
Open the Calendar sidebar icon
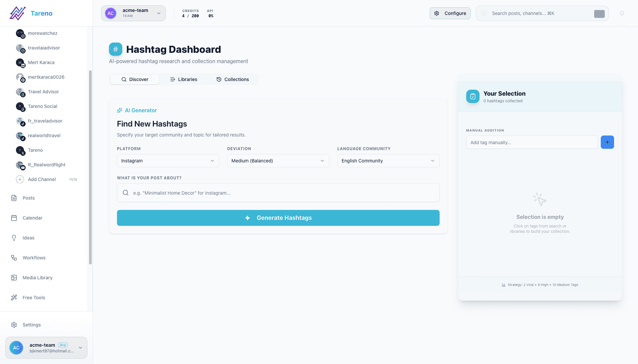[14, 218]
